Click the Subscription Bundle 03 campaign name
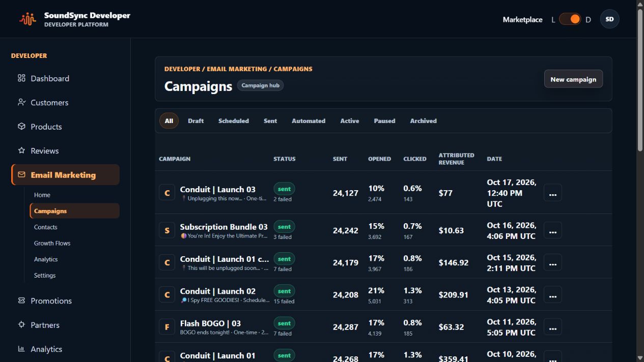644x362 pixels. point(223,227)
